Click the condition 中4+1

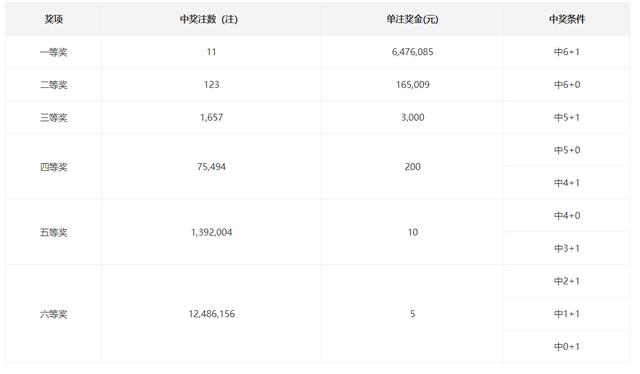point(567,183)
